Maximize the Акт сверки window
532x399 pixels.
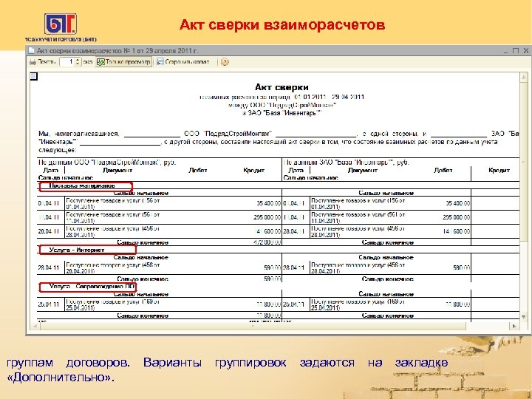click(516, 51)
